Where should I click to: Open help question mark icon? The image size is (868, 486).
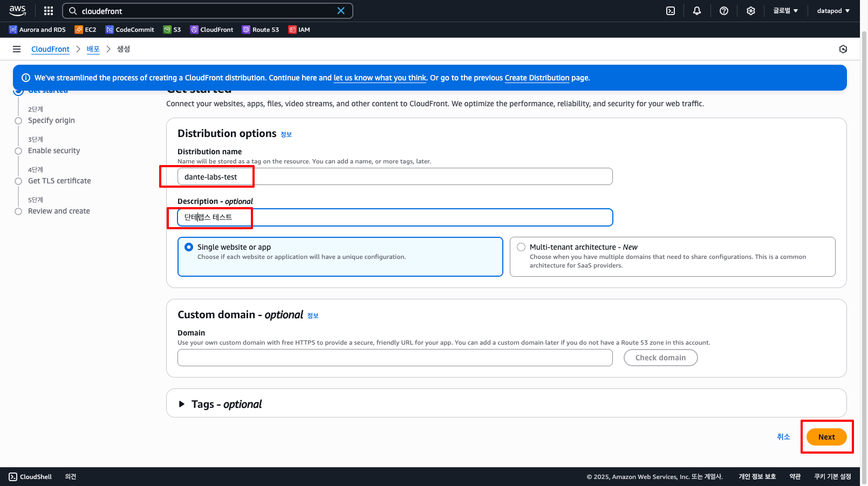724,11
